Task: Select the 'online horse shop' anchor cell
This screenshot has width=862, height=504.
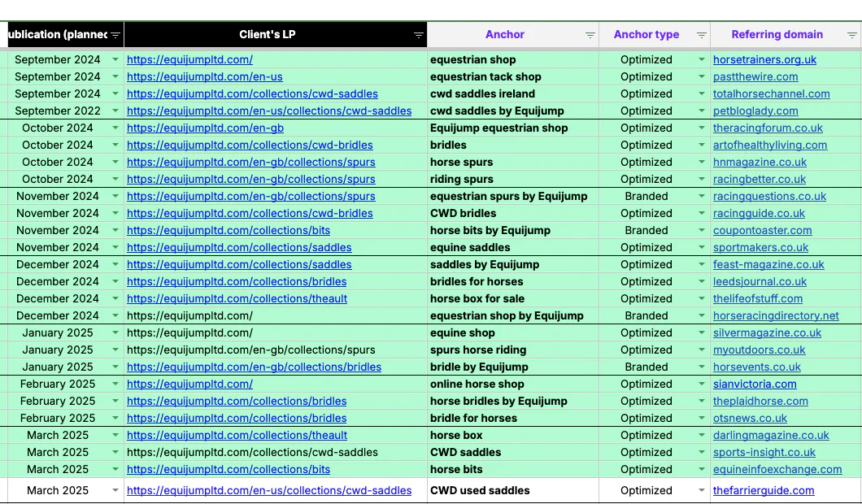Action: [x=513, y=384]
